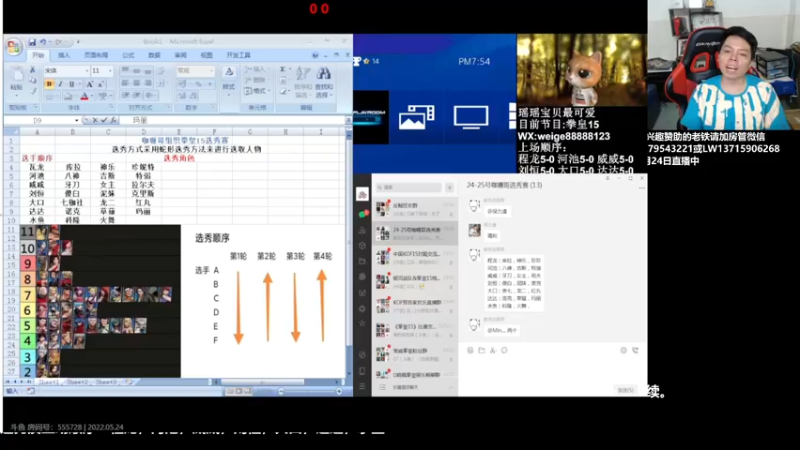Toggle Bold formatting in Excel
The image size is (800, 450).
49,84
